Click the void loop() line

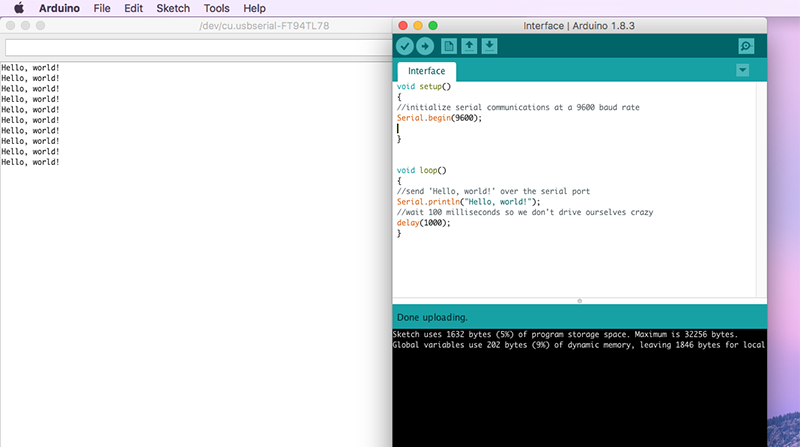[x=421, y=170]
